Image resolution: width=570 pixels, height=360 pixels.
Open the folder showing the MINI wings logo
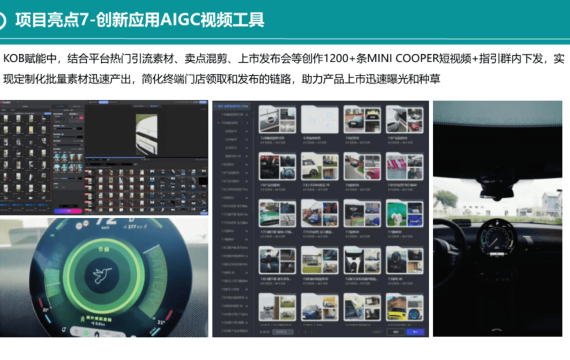coord(362,213)
